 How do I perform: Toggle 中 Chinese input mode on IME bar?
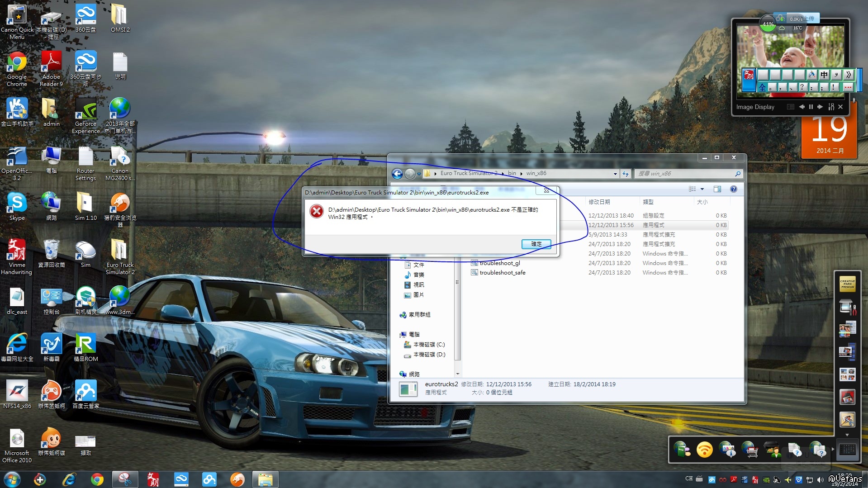click(x=824, y=75)
